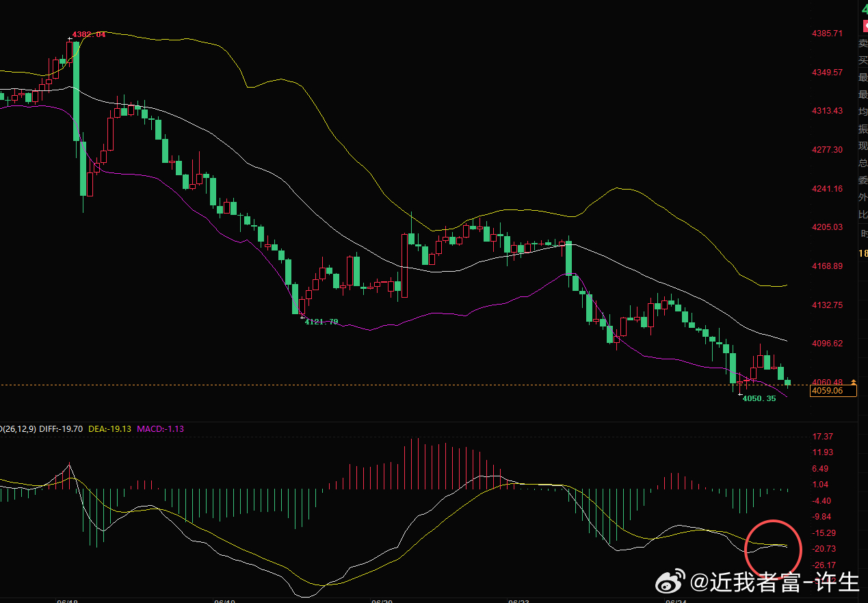
Task: Click the 外 row in side panel
Action: [863, 196]
